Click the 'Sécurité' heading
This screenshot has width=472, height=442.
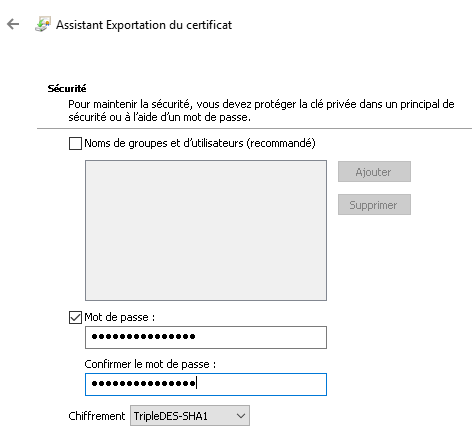pos(67,88)
